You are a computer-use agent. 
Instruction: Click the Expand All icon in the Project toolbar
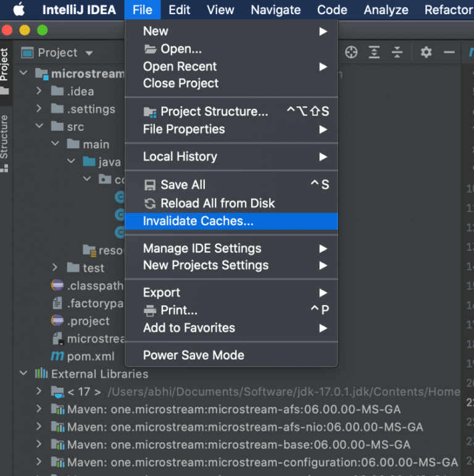(x=374, y=52)
